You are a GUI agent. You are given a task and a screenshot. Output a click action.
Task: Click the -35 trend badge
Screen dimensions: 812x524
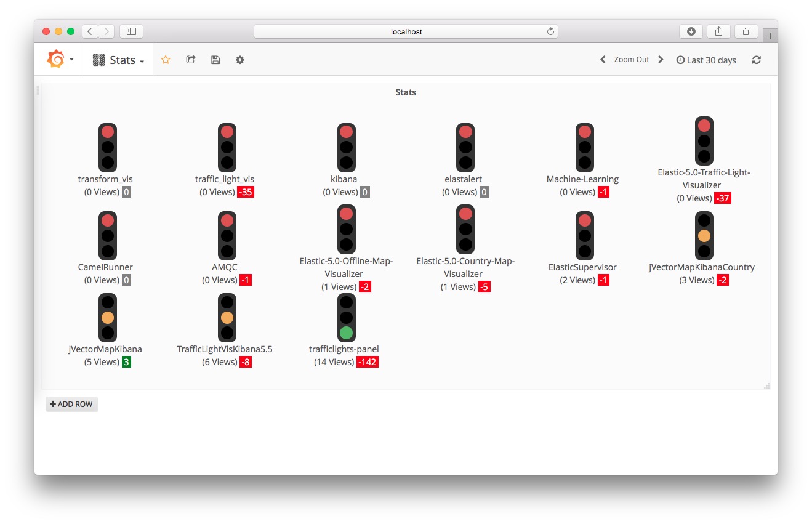click(246, 192)
